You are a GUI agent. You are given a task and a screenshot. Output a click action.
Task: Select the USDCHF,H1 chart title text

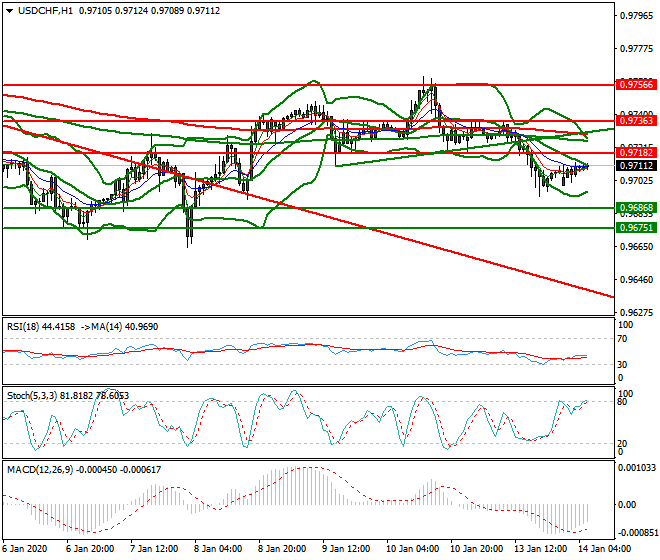(x=45, y=11)
